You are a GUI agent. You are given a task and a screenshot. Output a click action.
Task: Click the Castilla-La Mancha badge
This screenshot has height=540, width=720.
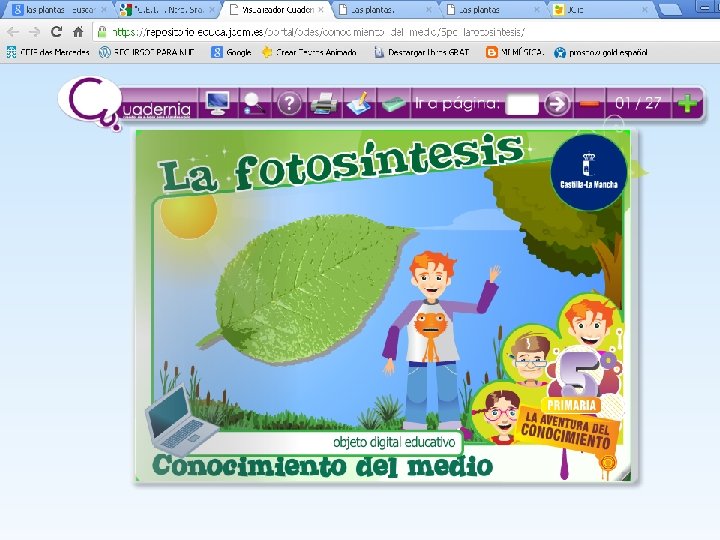click(x=589, y=172)
